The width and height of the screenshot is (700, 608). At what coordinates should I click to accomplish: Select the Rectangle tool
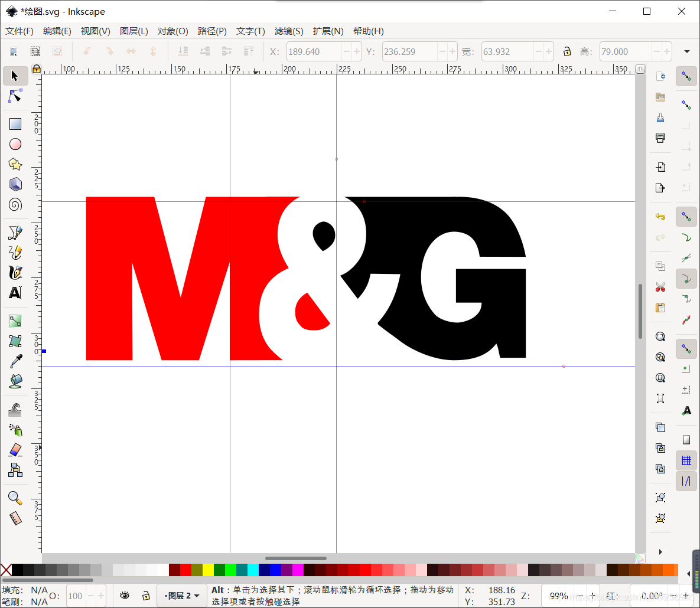point(15,124)
